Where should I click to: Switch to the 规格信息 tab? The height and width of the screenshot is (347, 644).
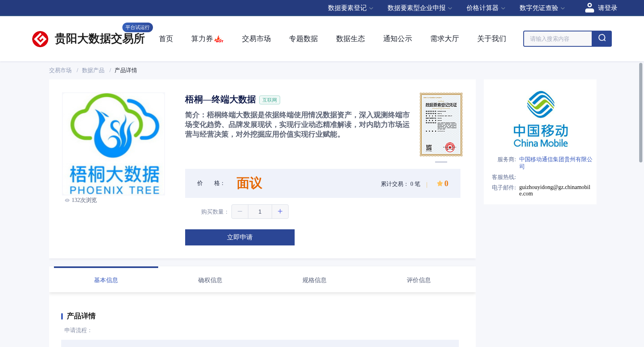tap(314, 280)
